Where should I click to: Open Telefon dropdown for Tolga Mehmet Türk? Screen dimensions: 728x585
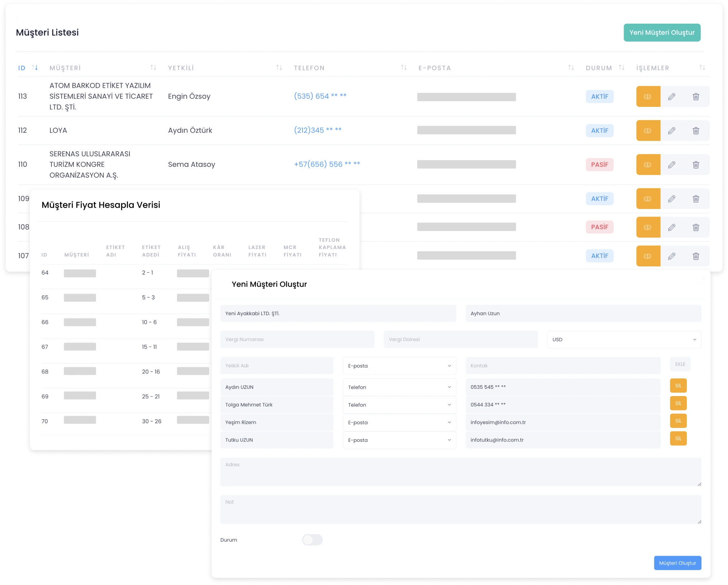pyautogui.click(x=399, y=405)
